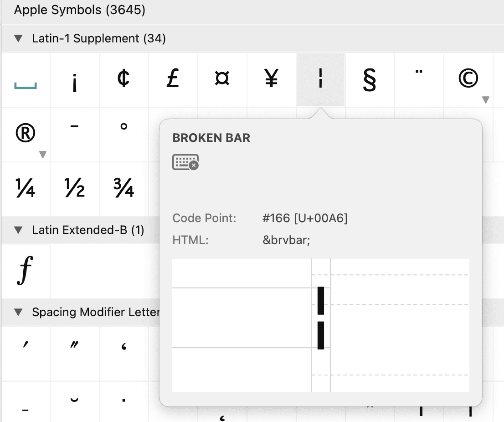Collapse the Latin-1 Supplement section

click(18, 39)
